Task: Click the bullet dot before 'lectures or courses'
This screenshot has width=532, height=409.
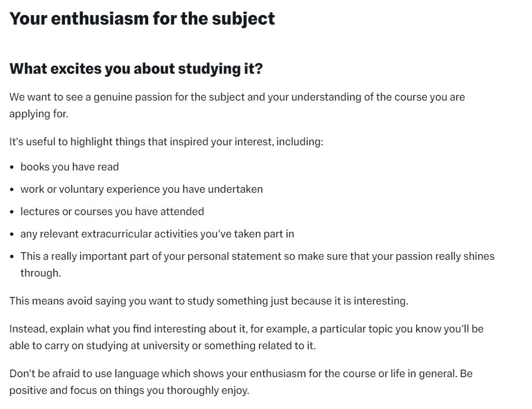Action: (12, 212)
